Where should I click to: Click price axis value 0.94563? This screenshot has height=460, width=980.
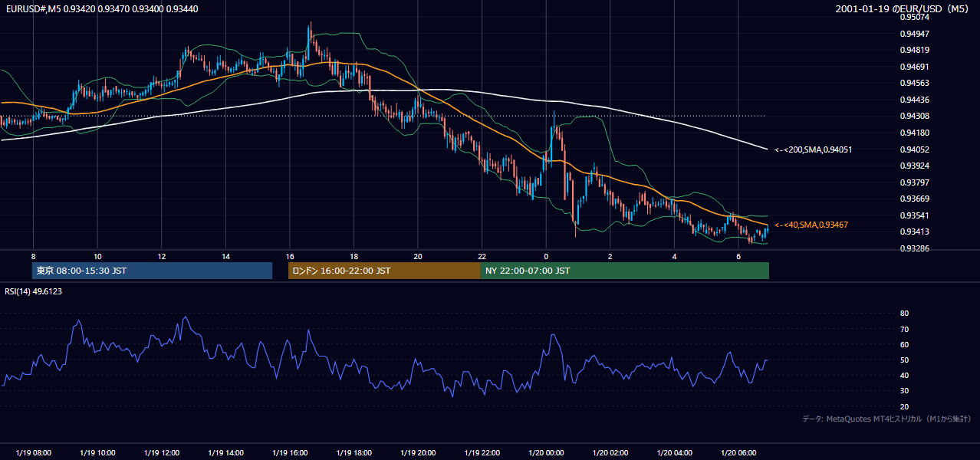pyautogui.click(x=914, y=83)
